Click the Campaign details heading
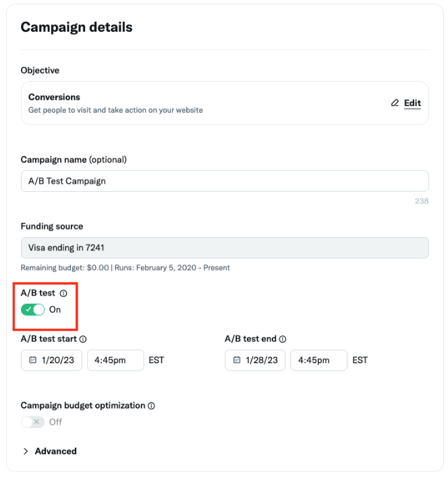The height and width of the screenshot is (478, 448). point(76,27)
